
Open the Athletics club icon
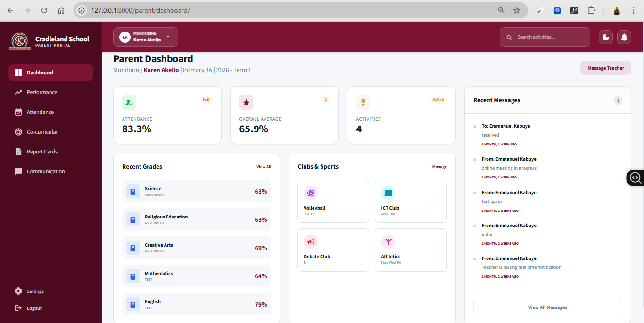(388, 241)
